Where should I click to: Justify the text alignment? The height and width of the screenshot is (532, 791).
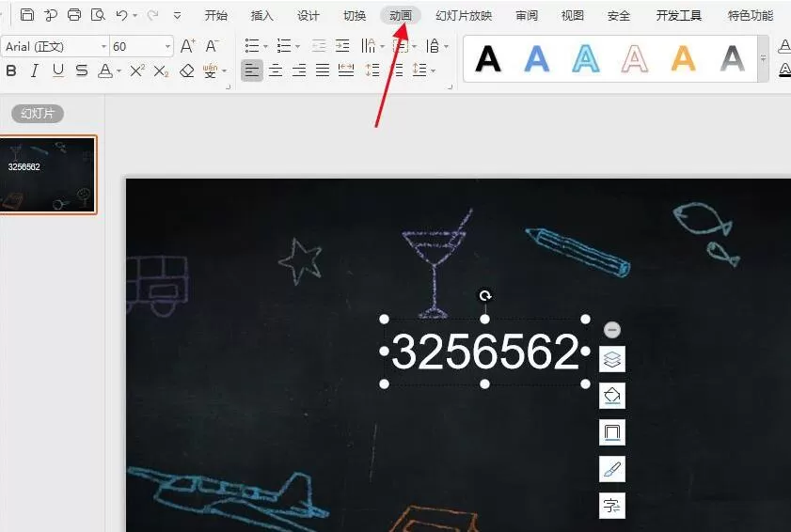point(323,70)
